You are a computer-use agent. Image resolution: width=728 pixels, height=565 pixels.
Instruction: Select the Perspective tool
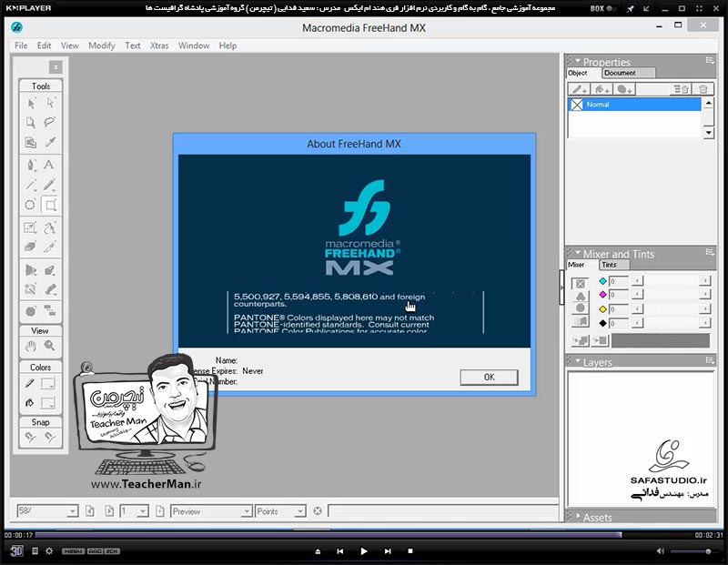point(31,269)
